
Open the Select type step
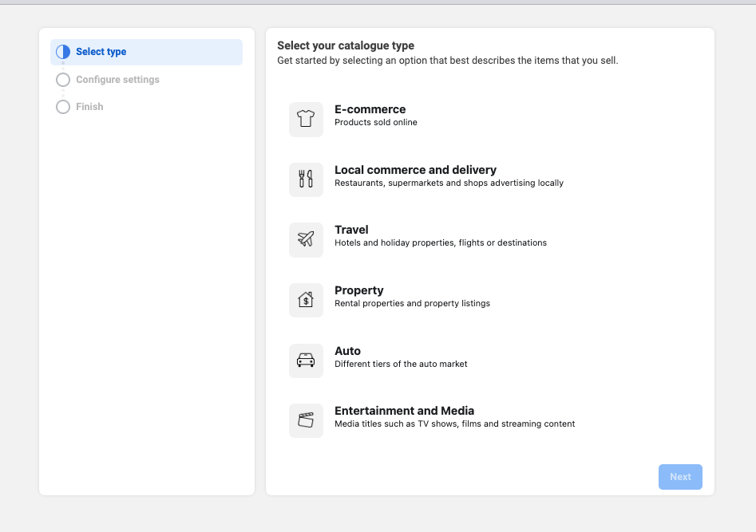click(x=101, y=52)
